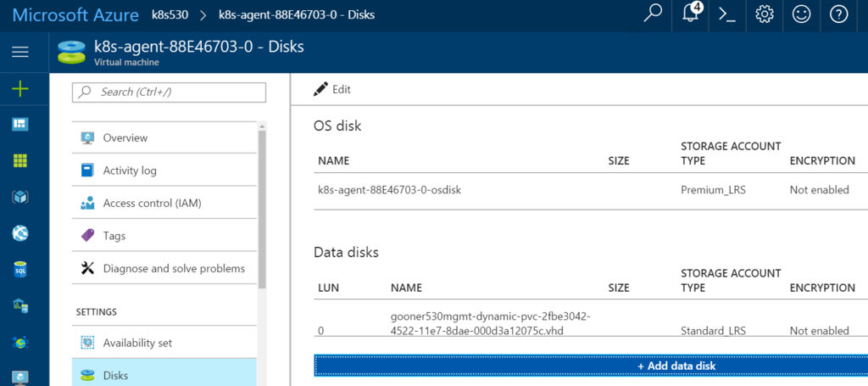Open Overview in the resource menu

coord(164,137)
